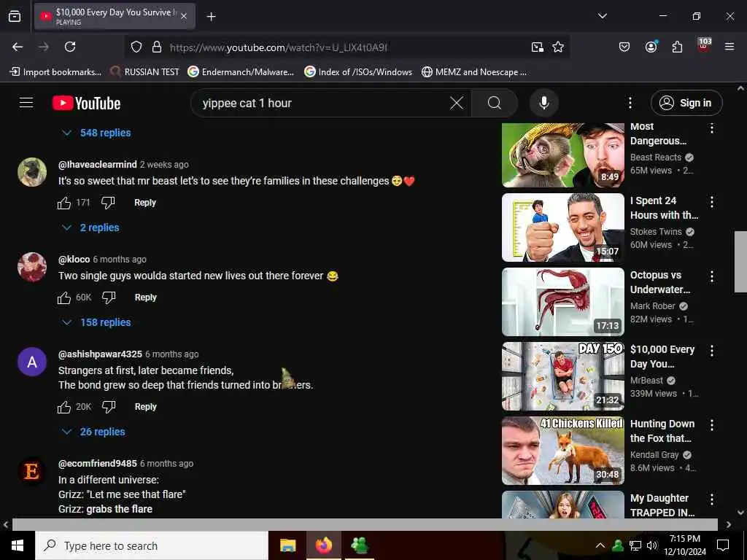Open options for I Spent 24 Hours video
The height and width of the screenshot is (560, 747).
[x=712, y=202]
